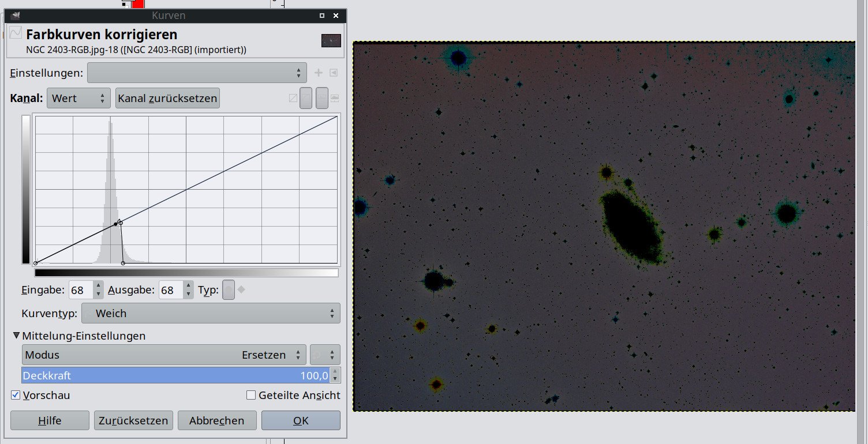Open the Kurventyp dropdown showing Weich
Image resolution: width=868 pixels, height=444 pixels.
pos(211,313)
